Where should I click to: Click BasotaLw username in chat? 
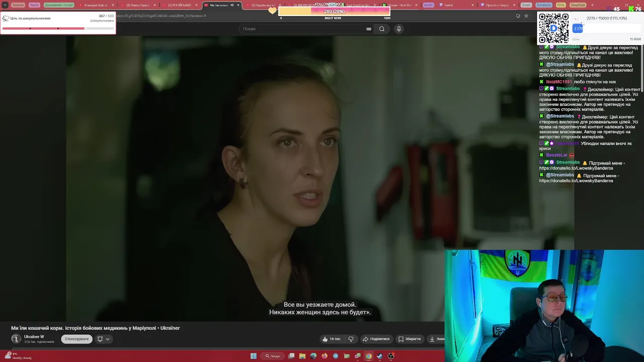[556, 155]
